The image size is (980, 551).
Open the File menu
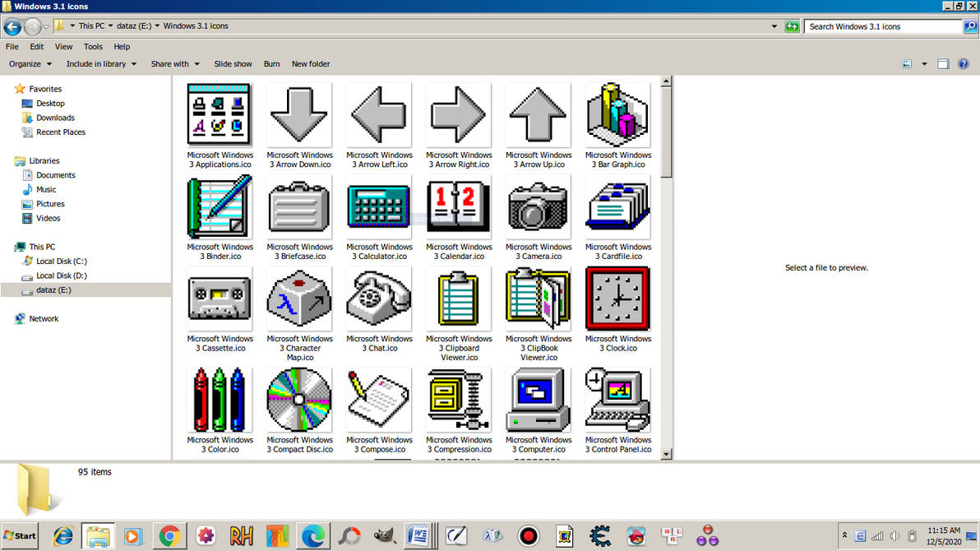[12, 47]
